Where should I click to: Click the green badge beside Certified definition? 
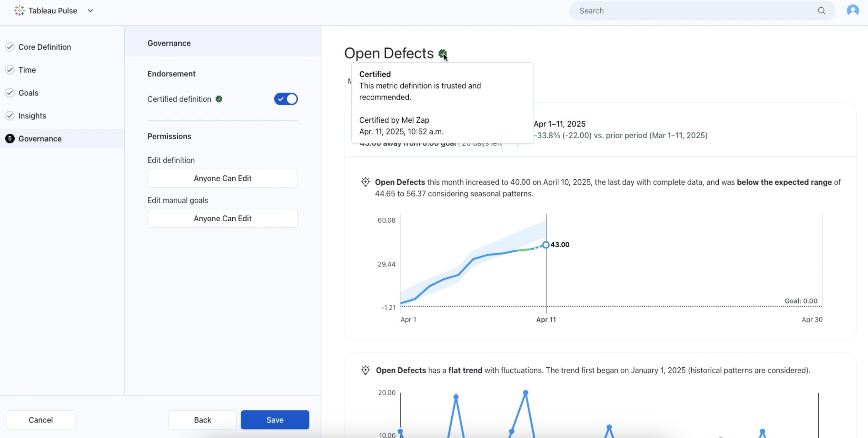[219, 99]
